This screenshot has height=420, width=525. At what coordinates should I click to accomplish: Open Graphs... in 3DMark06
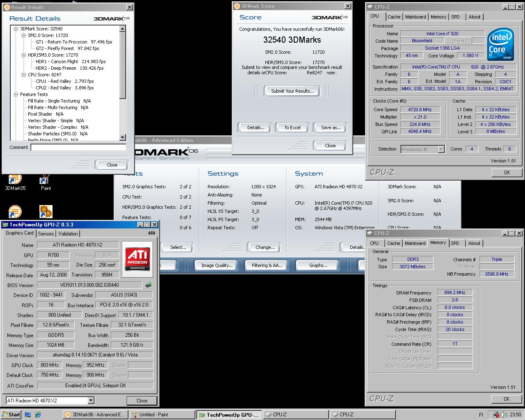(x=318, y=265)
